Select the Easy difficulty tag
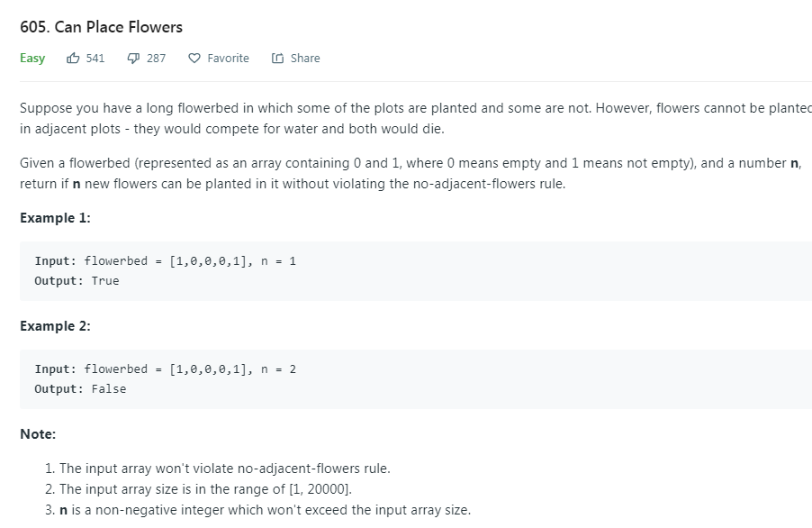The height and width of the screenshot is (528, 812). click(32, 58)
